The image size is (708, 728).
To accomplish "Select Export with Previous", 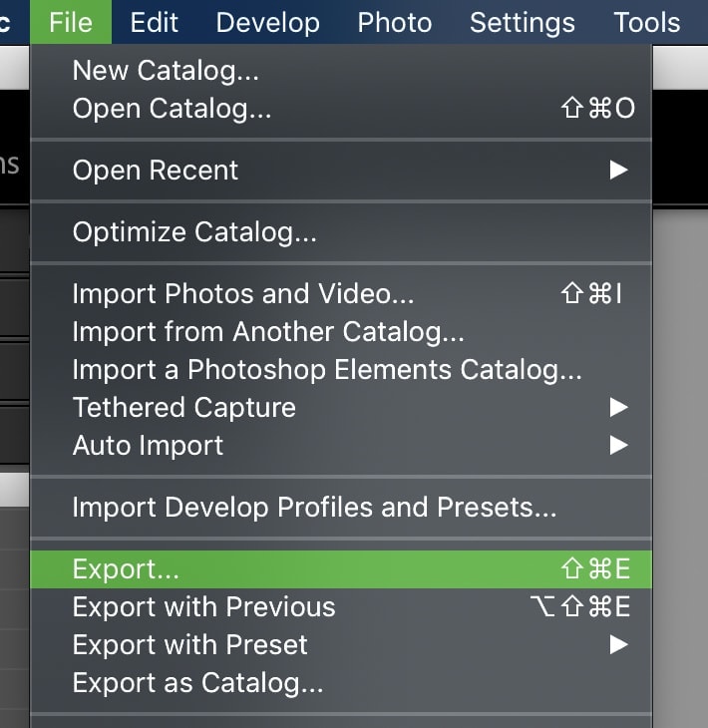I will (341, 606).
